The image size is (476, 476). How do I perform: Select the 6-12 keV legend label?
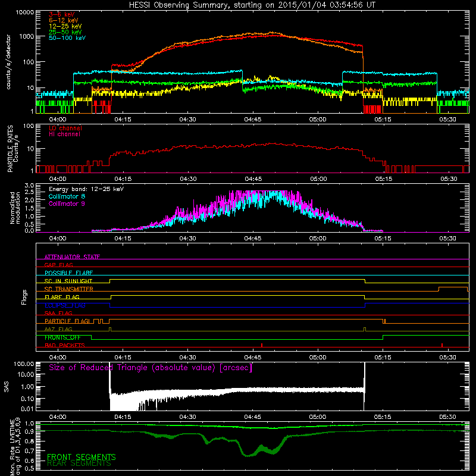point(64,20)
